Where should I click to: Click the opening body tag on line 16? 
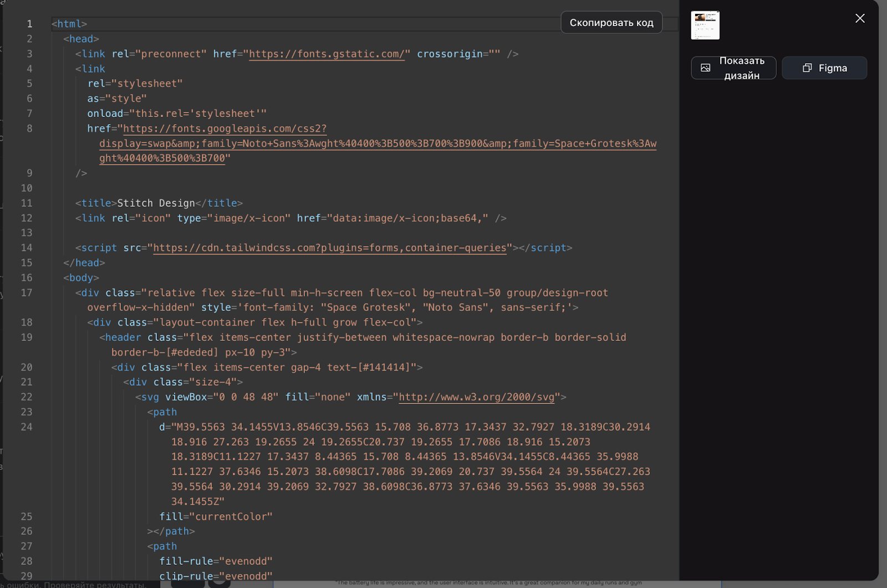point(81,278)
